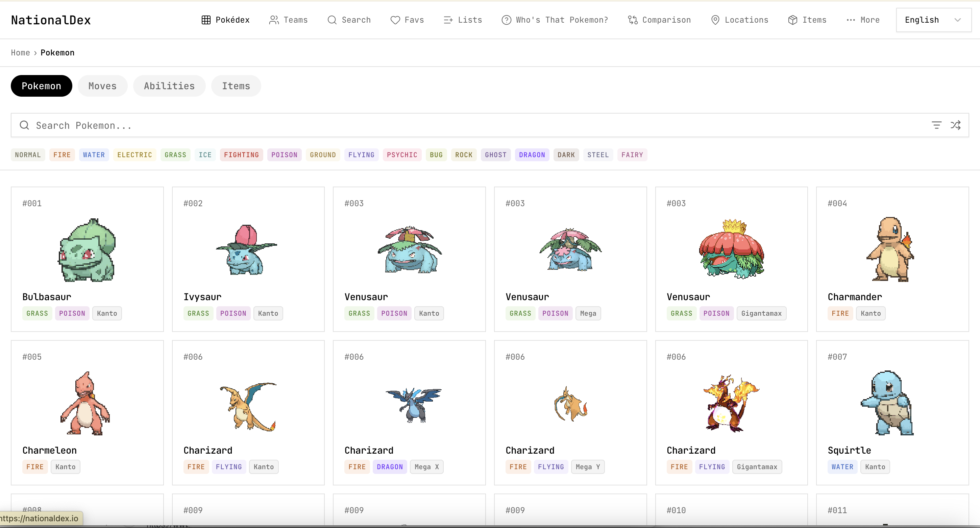Viewport: 980px width, 528px height.
Task: Toggle the ICE type filter
Action: coord(205,154)
